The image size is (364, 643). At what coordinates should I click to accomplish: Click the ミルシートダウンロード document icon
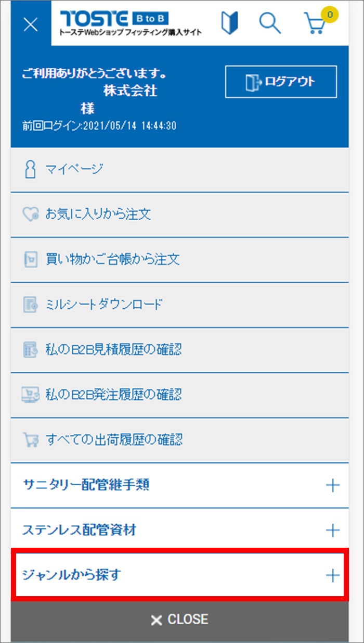click(31, 305)
